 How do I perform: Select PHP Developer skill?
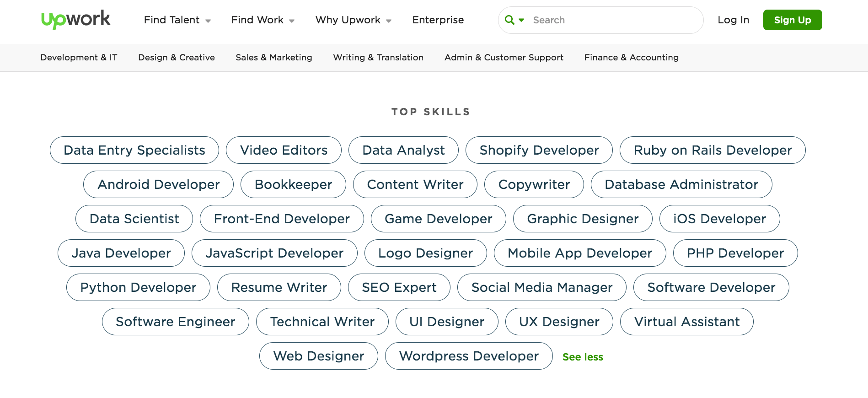click(735, 253)
